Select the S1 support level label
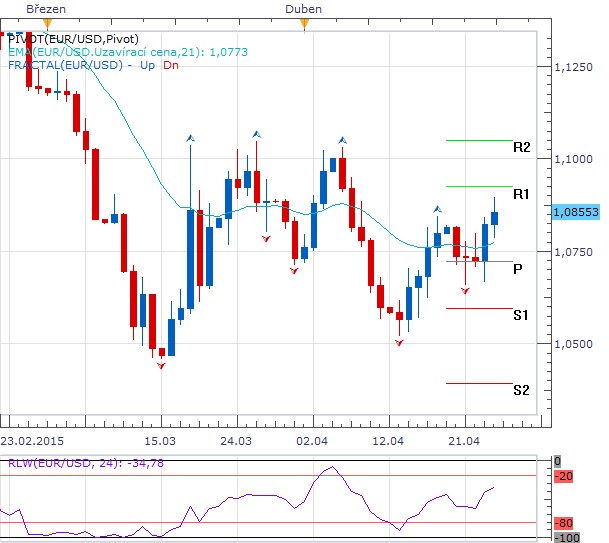The image size is (609, 543). 521,315
